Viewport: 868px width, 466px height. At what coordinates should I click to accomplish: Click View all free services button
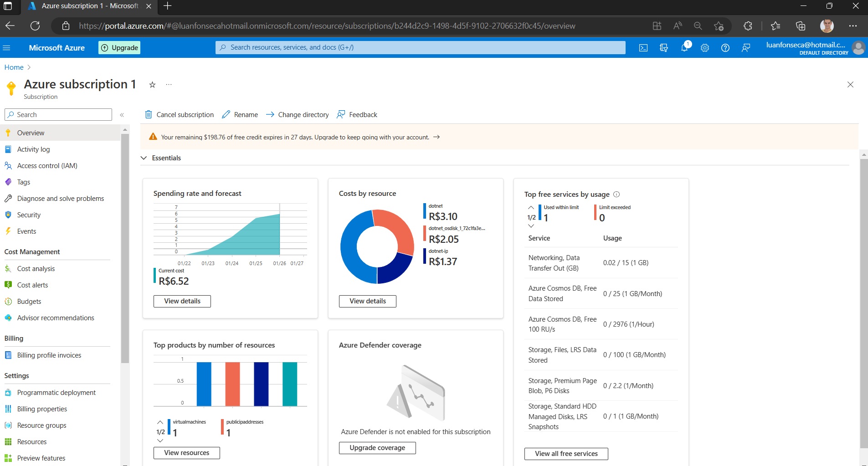[566, 454]
